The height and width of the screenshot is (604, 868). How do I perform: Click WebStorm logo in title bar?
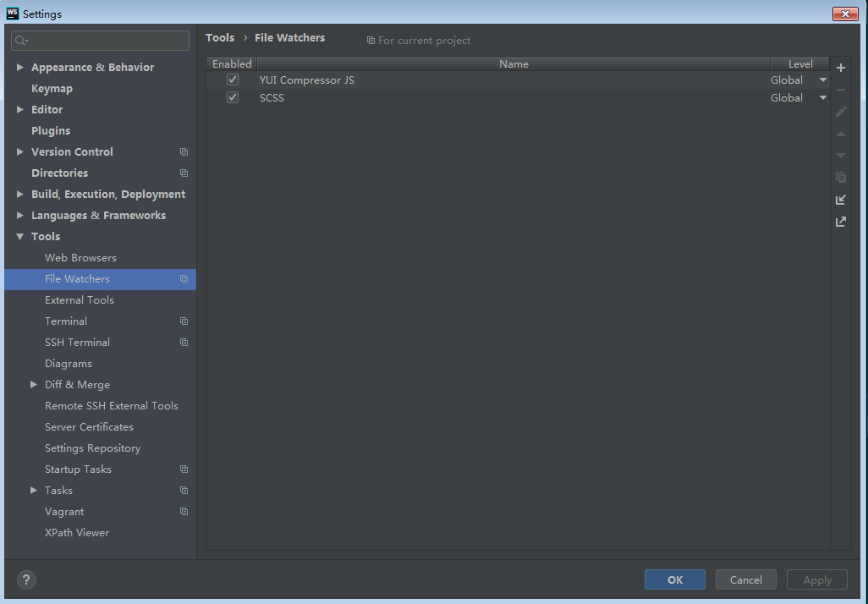click(13, 14)
